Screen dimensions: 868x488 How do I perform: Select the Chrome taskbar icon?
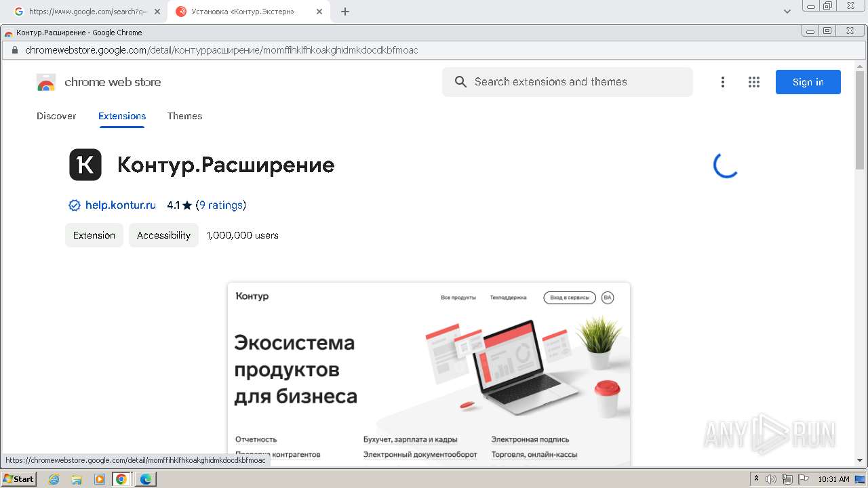pyautogui.click(x=121, y=479)
